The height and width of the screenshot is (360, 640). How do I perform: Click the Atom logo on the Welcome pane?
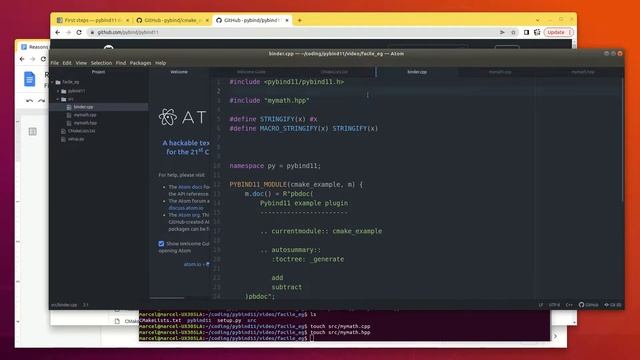[168, 117]
